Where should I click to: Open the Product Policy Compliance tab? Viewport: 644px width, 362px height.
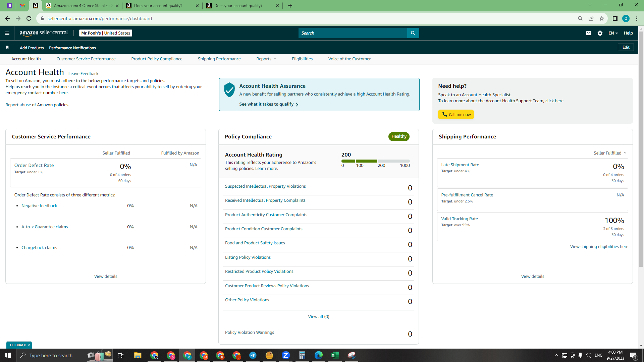pyautogui.click(x=157, y=59)
